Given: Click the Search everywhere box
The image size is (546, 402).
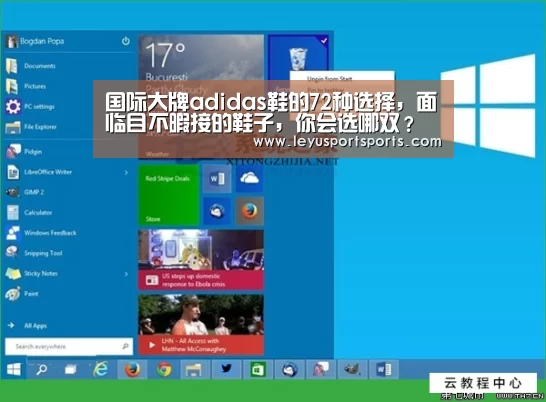Looking at the screenshot, I should tap(69, 347).
